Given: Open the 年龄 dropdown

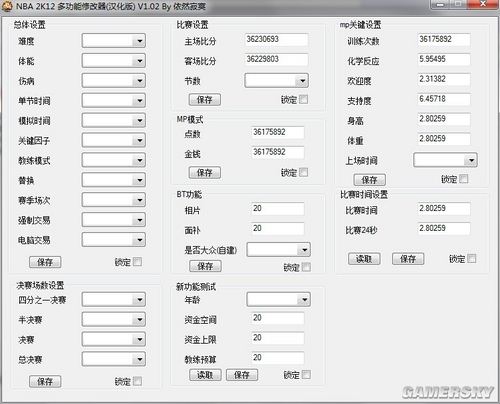Looking at the screenshot, I should click(279, 299).
